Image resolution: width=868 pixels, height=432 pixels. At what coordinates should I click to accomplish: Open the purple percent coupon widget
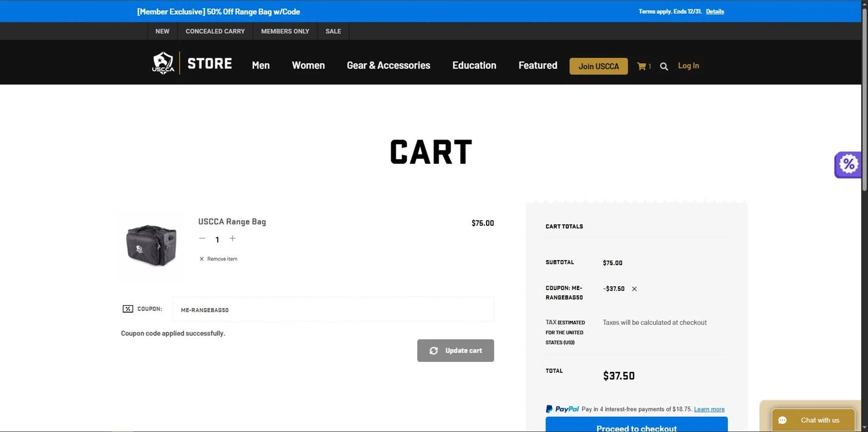(x=848, y=164)
